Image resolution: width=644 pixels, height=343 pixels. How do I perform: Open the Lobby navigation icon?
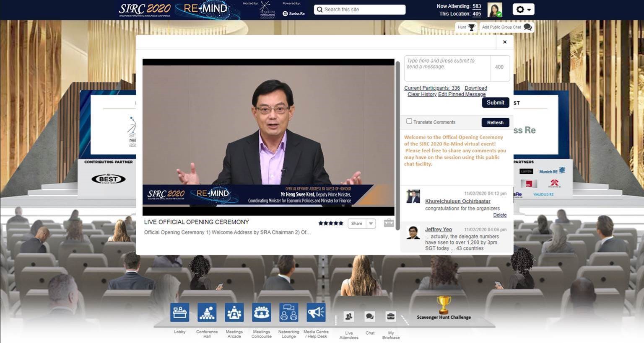click(x=179, y=313)
